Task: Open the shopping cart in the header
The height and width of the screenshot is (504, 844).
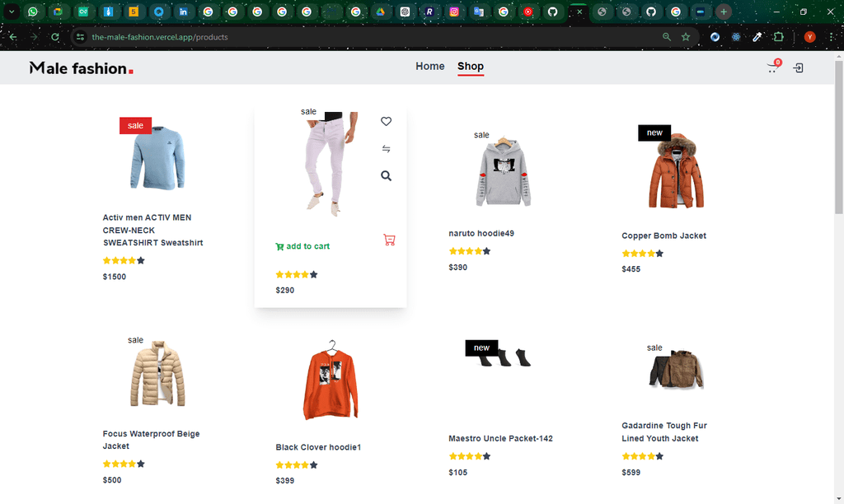Action: click(773, 68)
